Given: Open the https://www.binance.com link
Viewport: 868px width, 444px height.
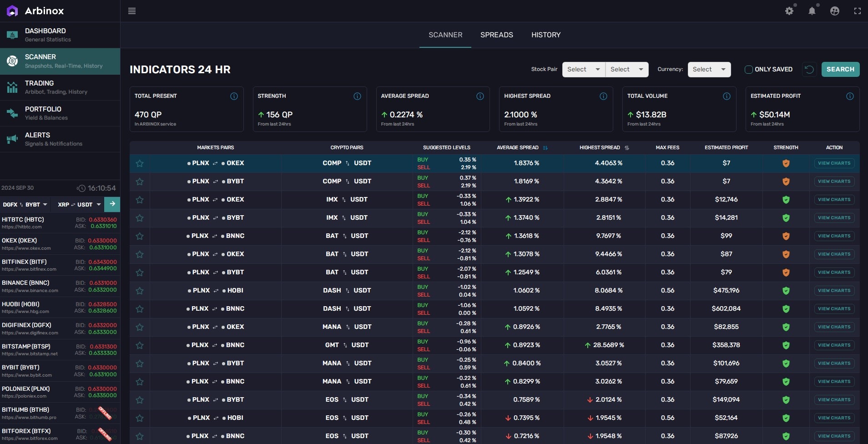Looking at the screenshot, I should pos(30,291).
